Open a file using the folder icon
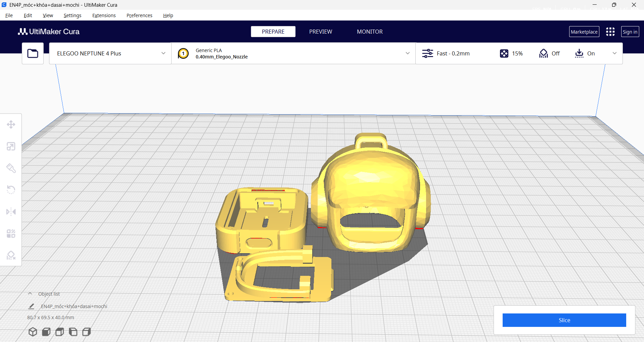Viewport: 644px width, 342px height. pos(33,53)
